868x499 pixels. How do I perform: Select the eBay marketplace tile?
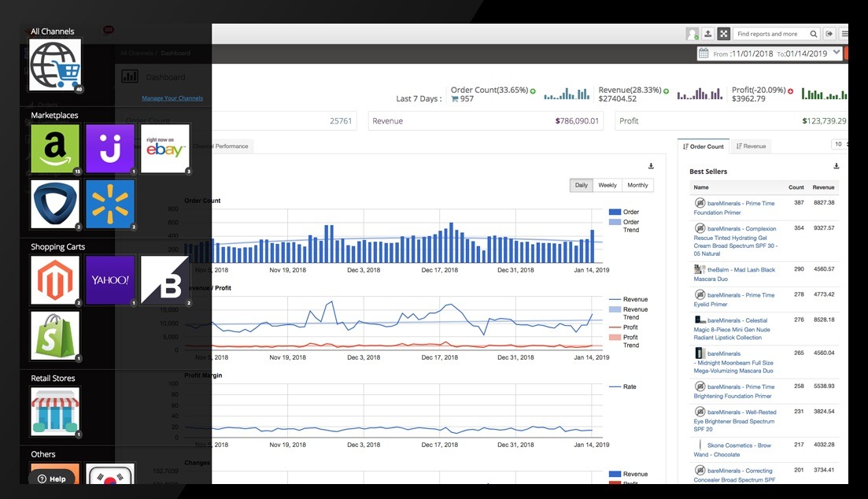coord(165,149)
